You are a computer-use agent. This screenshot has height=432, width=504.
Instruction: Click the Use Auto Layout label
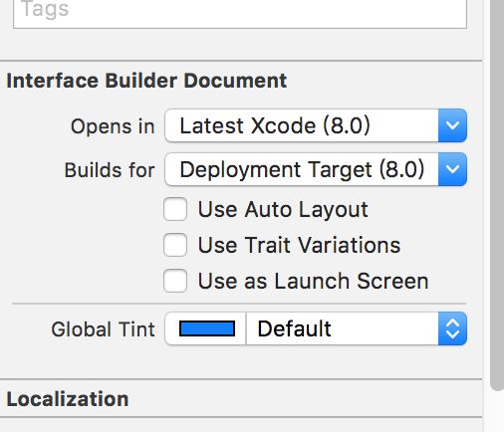(283, 210)
